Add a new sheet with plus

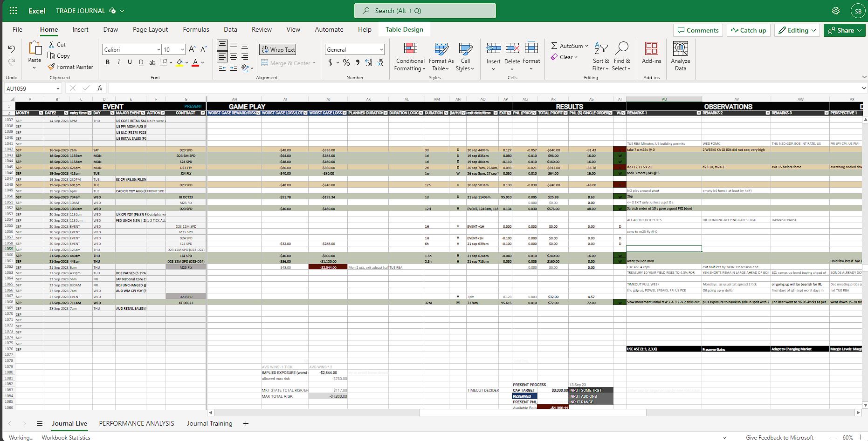246,423
